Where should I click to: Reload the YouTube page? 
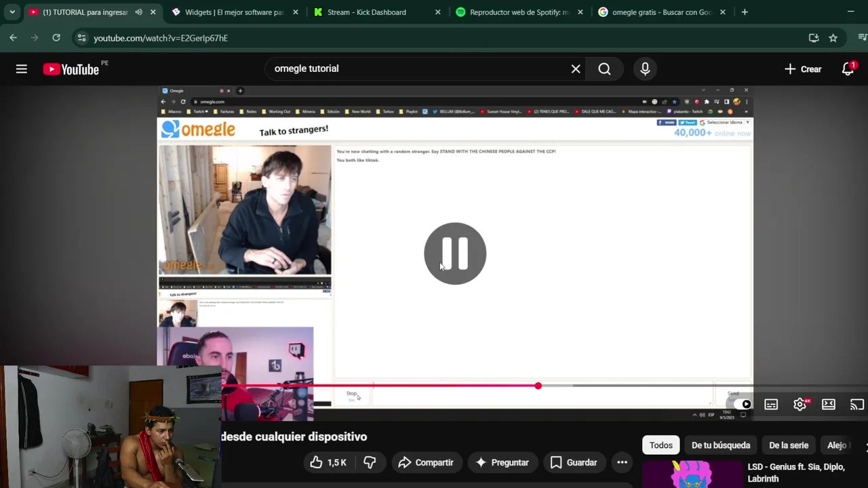click(x=56, y=38)
